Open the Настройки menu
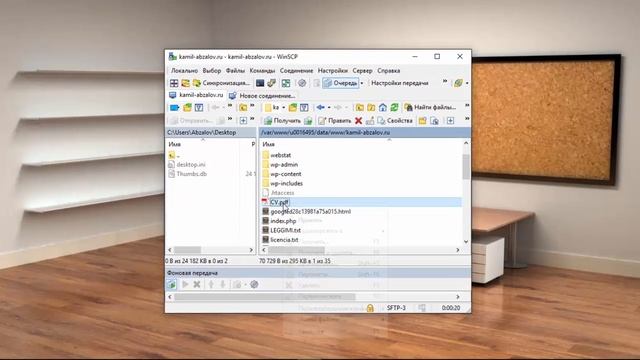The image size is (640, 360). (x=333, y=71)
